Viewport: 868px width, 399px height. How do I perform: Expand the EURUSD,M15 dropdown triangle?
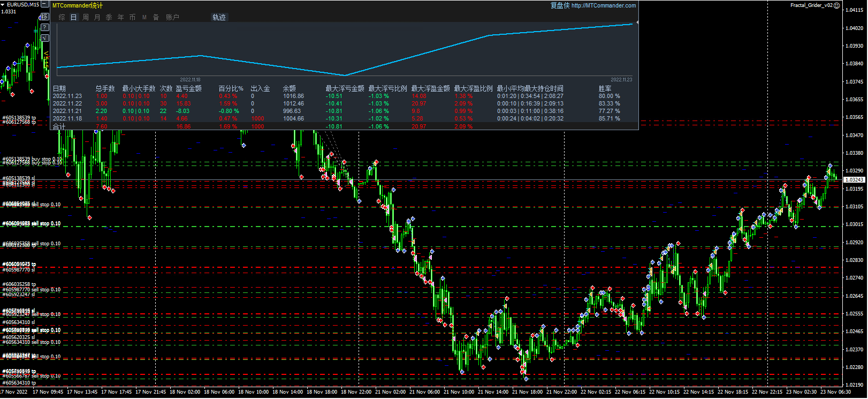[3, 5]
